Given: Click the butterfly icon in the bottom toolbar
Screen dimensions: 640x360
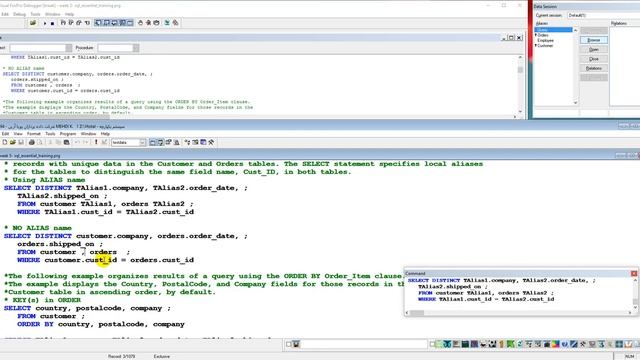Looking at the screenshot, I should coord(447,344).
